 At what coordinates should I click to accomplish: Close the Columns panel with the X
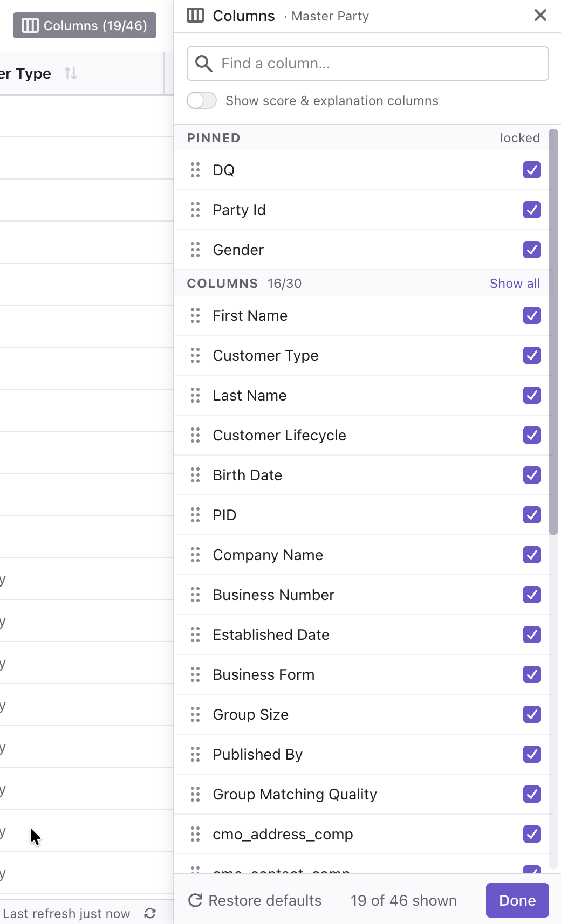point(541,15)
